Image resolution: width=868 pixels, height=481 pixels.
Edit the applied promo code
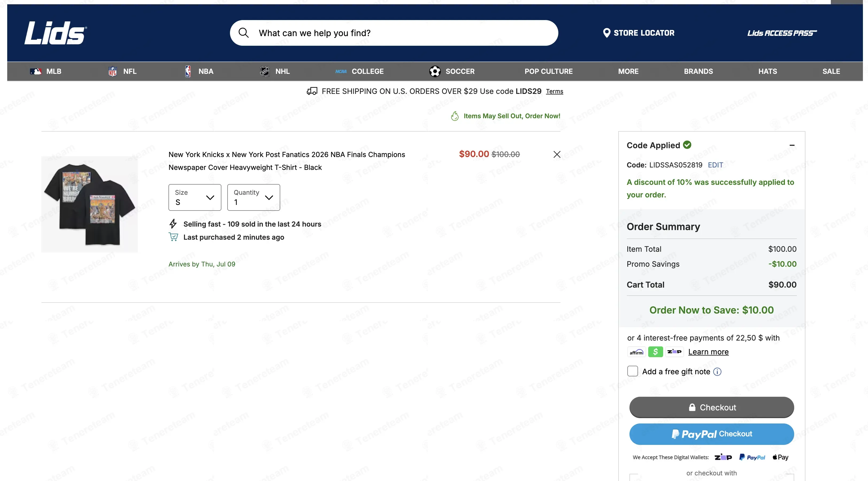pyautogui.click(x=715, y=165)
